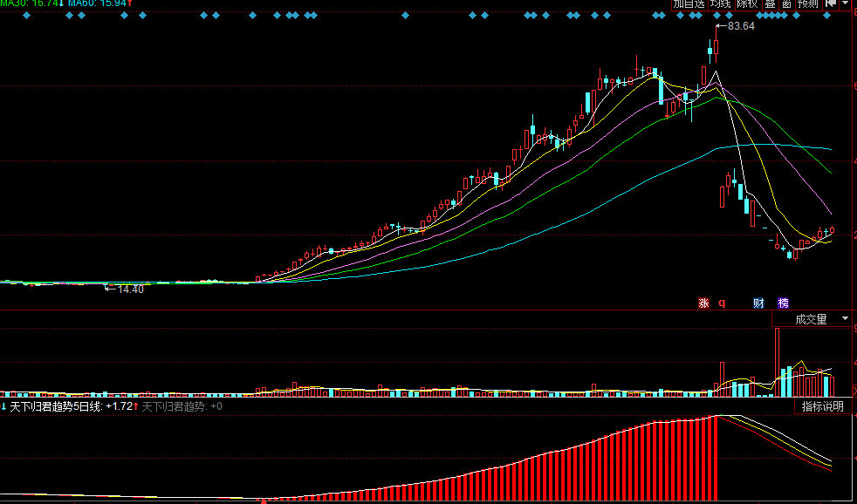Click the 加自选 add to watchlist button
857x504 pixels.
[x=689, y=3]
